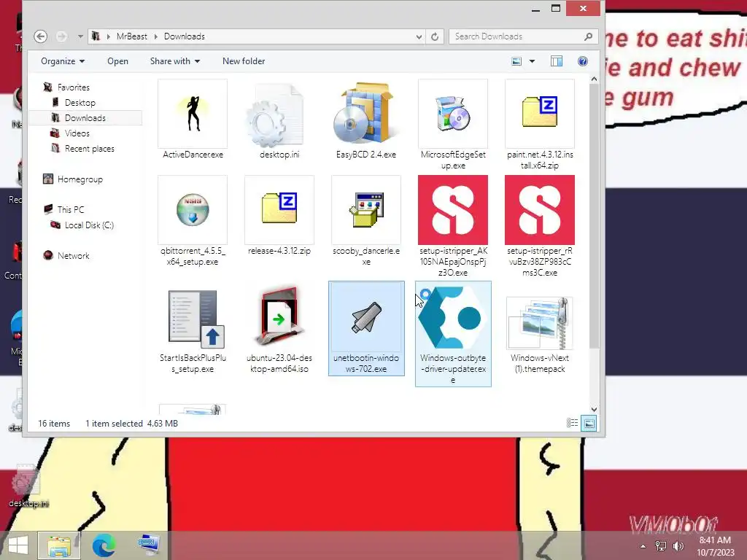
Task: Click Downloads in the address breadcrumb
Action: click(x=185, y=36)
